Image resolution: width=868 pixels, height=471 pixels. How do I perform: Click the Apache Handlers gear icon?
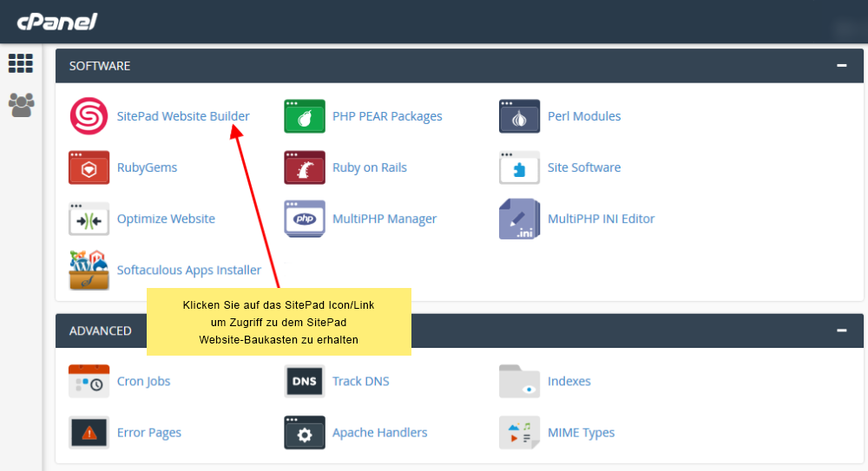tap(305, 432)
